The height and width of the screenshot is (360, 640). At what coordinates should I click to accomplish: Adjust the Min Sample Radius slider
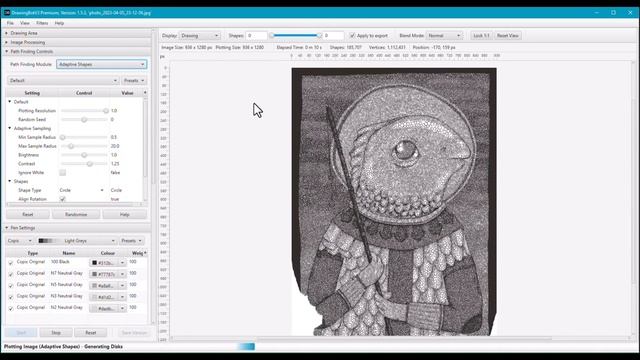click(84, 137)
